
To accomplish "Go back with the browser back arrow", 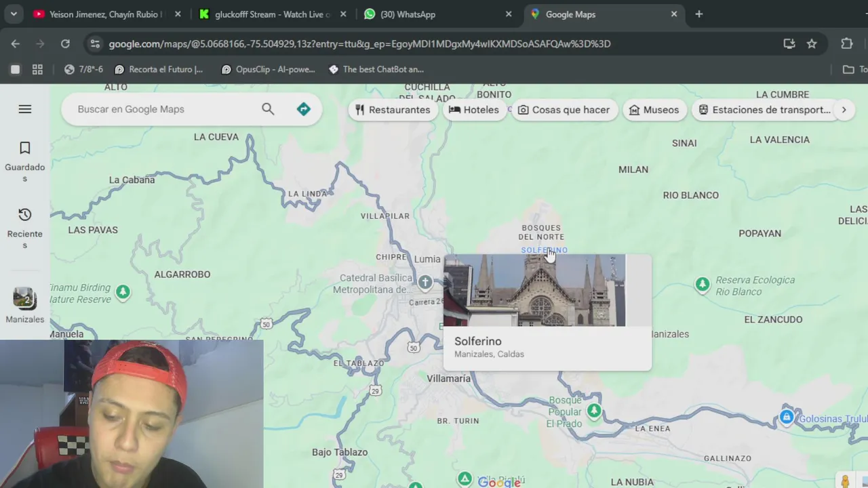I will (16, 43).
